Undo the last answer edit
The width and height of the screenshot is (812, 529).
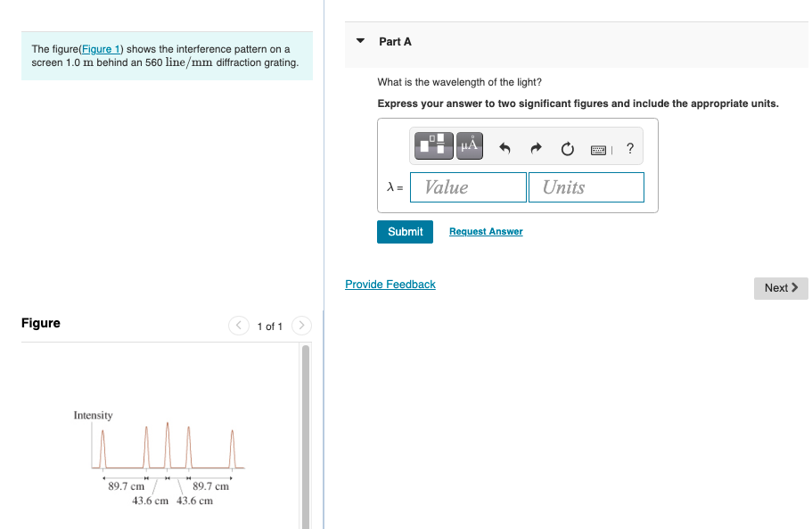coord(504,148)
